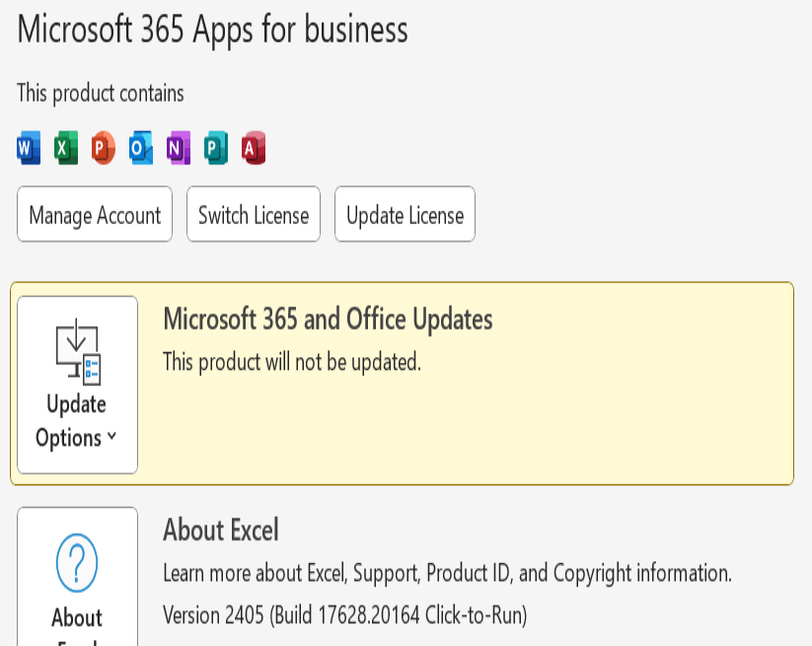Click the Microsoft 365 Apps for business title
This screenshot has height=646, width=812.
(212, 30)
